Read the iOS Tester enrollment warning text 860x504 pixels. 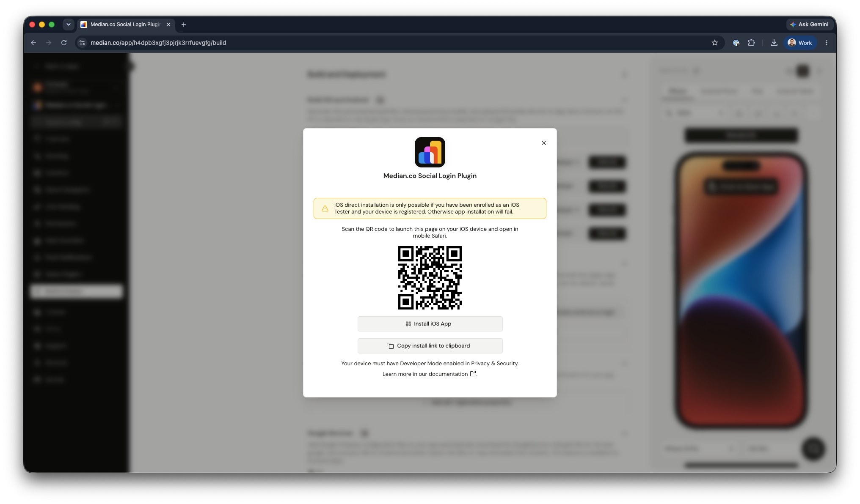(427, 208)
